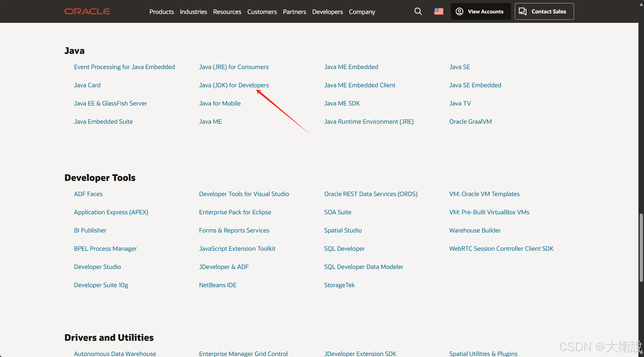Open the Industries menu
The image size is (644, 357).
tap(193, 12)
